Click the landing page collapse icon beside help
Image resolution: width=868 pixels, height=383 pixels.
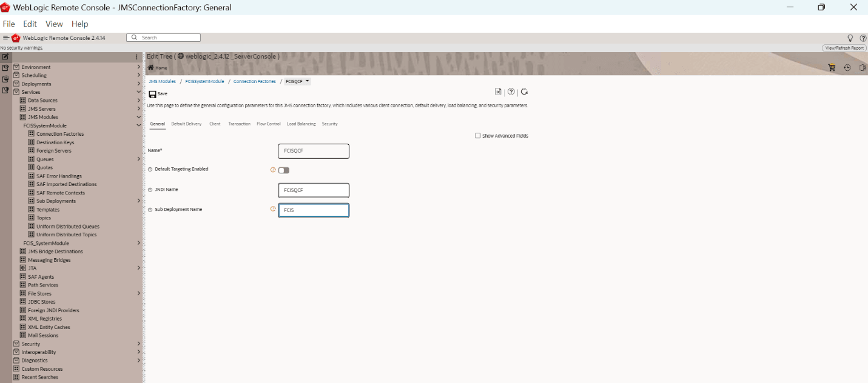click(x=498, y=92)
